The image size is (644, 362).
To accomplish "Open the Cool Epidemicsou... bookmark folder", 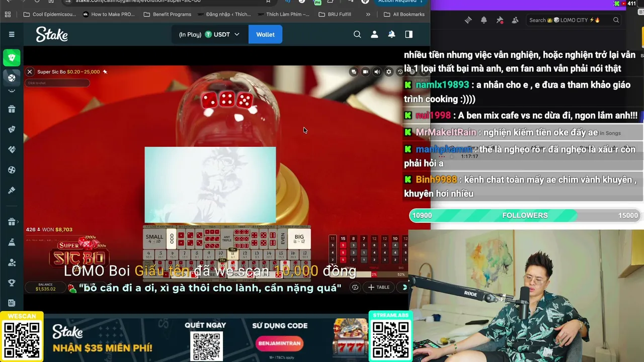I will [x=49, y=14].
